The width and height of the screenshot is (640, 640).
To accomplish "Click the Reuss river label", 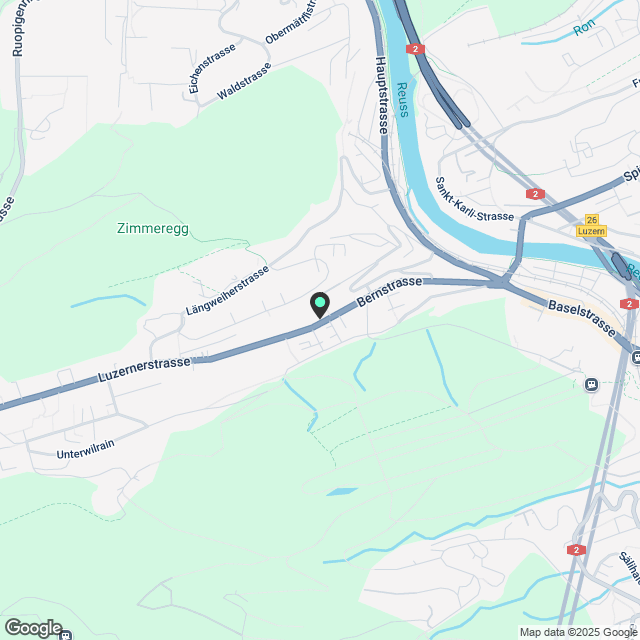I will (x=402, y=100).
